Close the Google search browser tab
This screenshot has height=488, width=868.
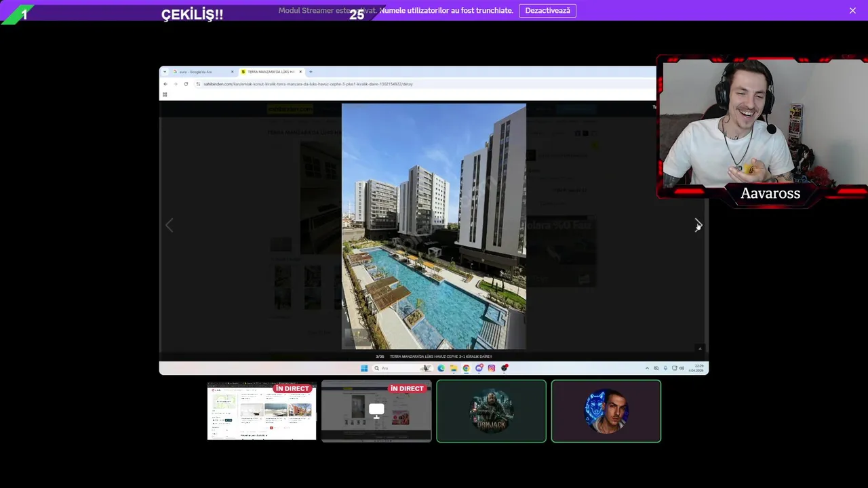232,72
